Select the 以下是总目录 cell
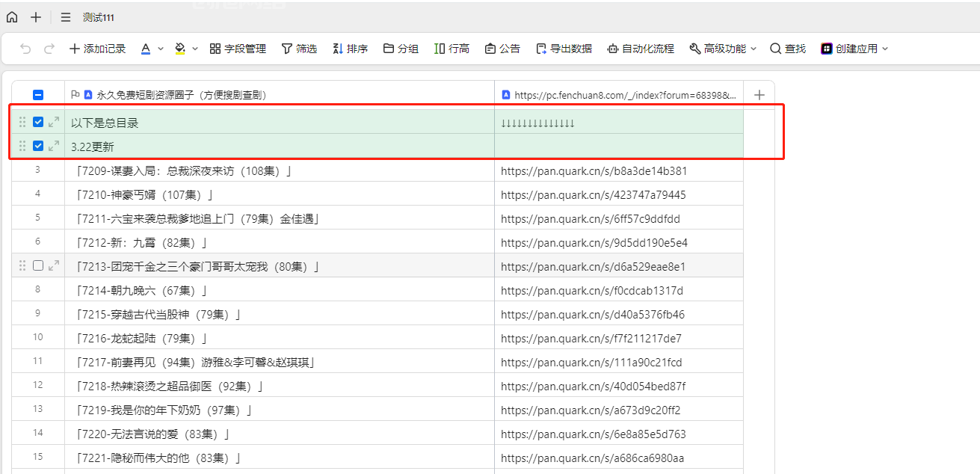 click(x=280, y=122)
